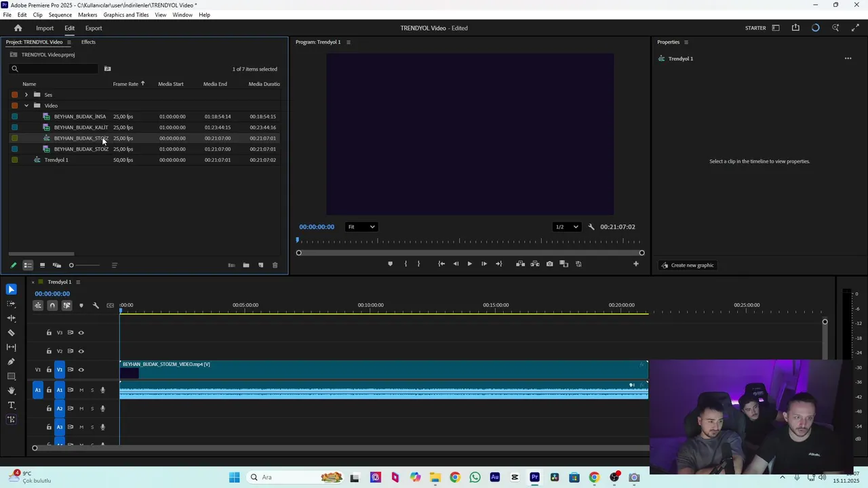Click Create new graphic button
The width and height of the screenshot is (868, 488).
tap(688, 265)
